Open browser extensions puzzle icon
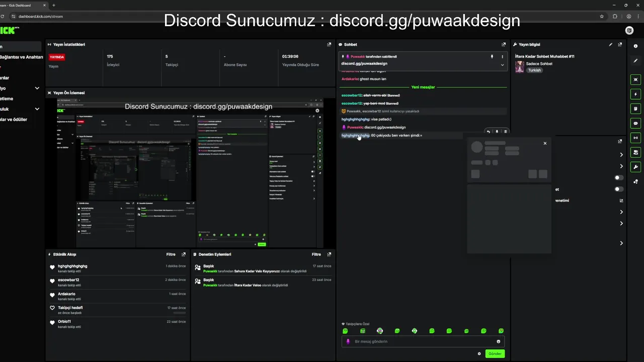644x362 pixels. click(x=615, y=16)
